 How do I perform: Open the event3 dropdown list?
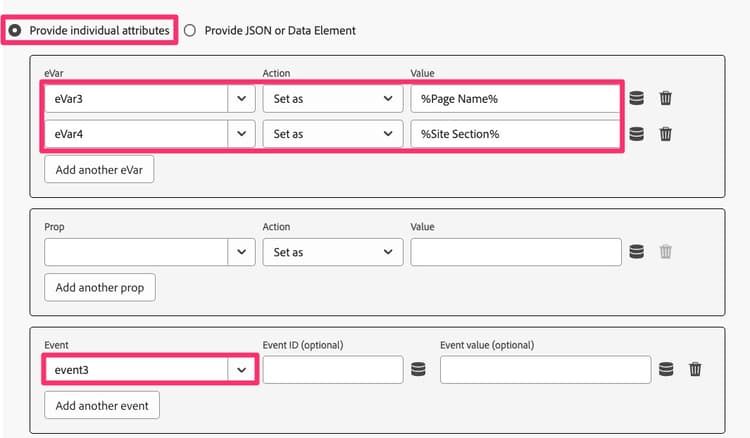pos(241,369)
